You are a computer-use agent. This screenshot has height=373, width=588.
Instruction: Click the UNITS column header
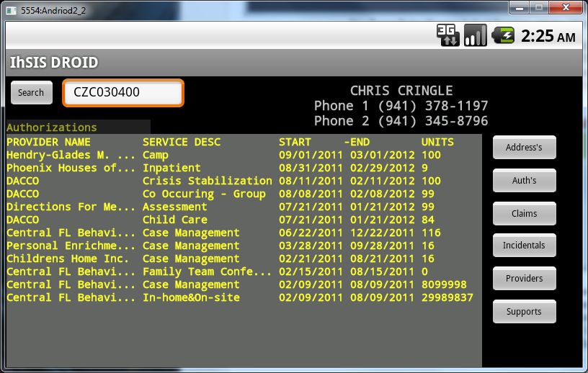tap(437, 142)
